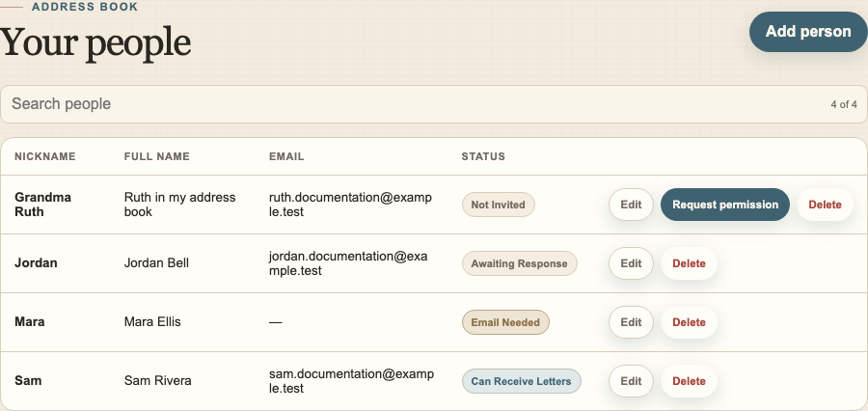
Task: Click the 'Your people' heading
Action: [x=95, y=42]
